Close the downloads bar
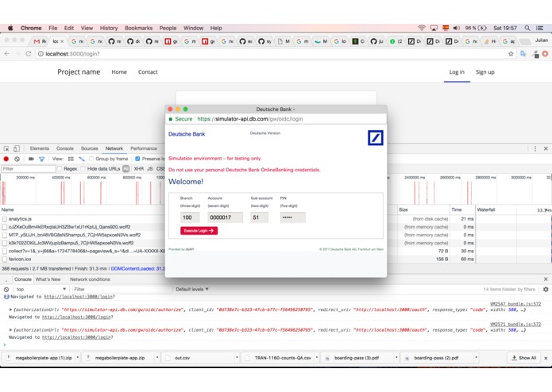The height and width of the screenshot is (392, 552). [x=546, y=358]
